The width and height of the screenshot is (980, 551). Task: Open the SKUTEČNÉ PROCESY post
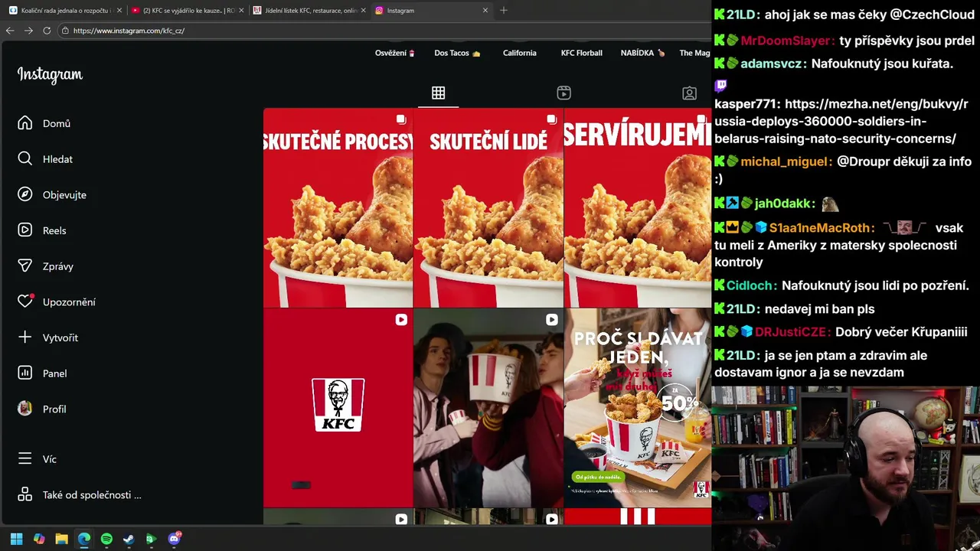[x=338, y=207]
